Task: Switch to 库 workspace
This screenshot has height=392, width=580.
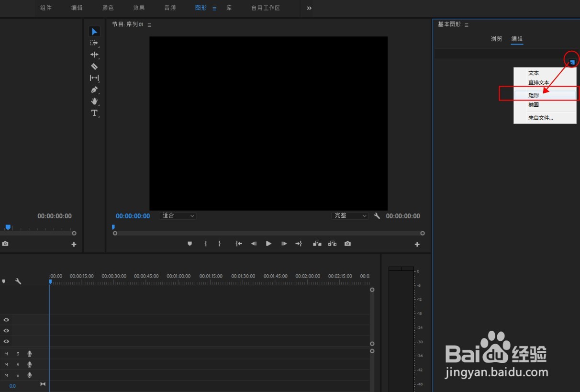Action: (x=229, y=8)
